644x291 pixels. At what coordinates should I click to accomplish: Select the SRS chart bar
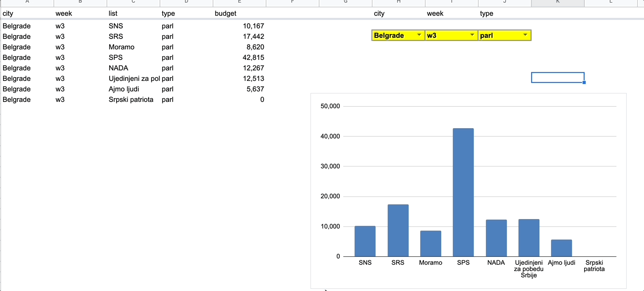pos(398,230)
